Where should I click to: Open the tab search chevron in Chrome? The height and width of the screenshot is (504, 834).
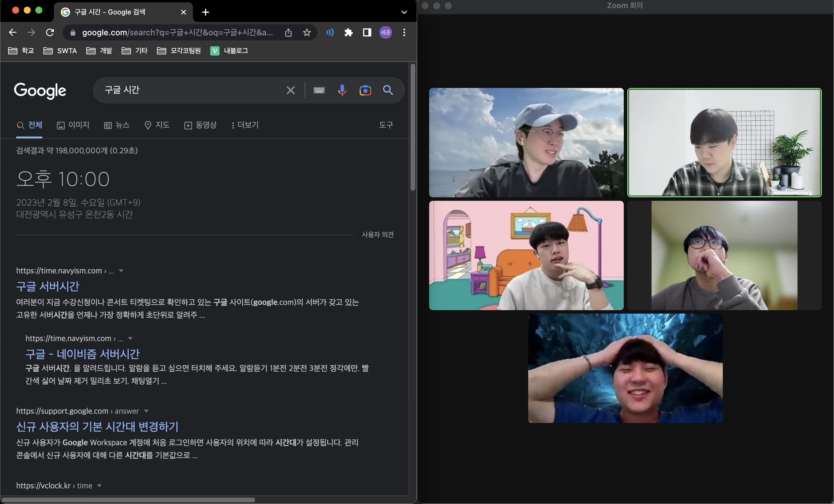(404, 12)
